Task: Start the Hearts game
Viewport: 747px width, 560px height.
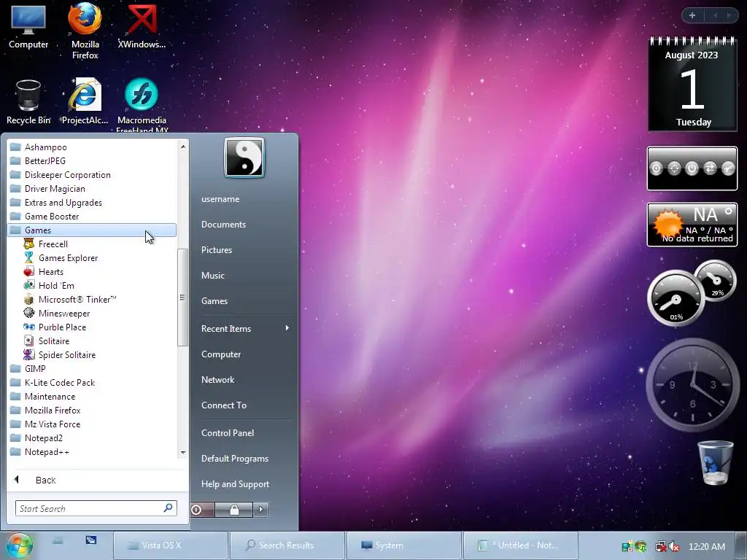Action: [51, 271]
